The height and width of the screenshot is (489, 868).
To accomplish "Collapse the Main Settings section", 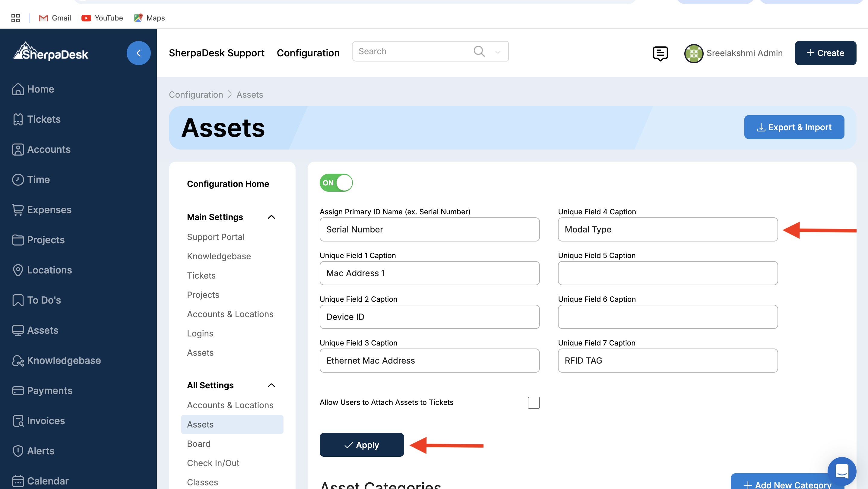I will point(271,217).
